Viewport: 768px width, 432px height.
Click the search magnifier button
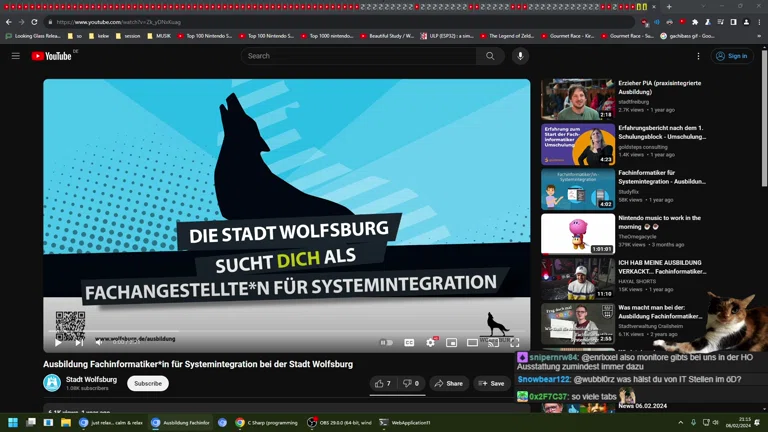(x=490, y=56)
